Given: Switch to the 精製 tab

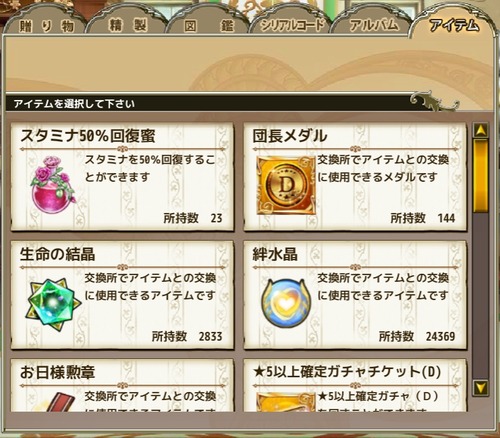Looking at the screenshot, I should 127,25.
